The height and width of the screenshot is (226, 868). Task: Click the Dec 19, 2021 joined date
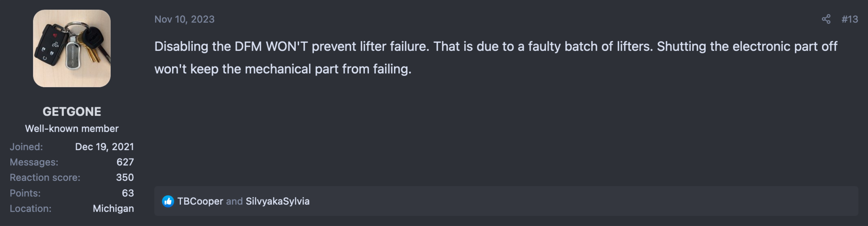(x=104, y=147)
